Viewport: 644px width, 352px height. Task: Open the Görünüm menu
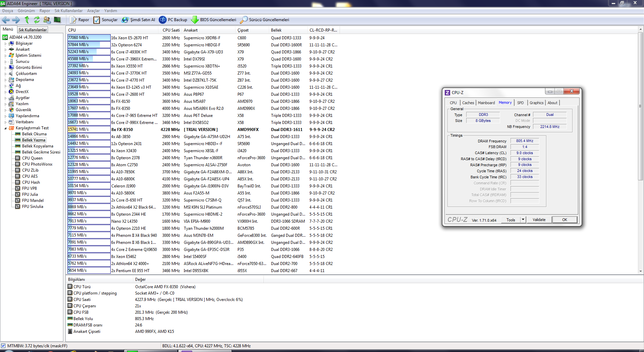pyautogui.click(x=26, y=11)
